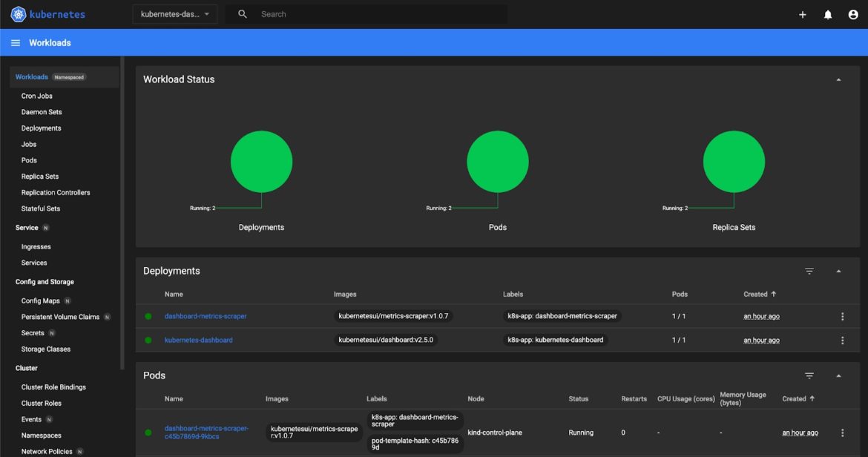This screenshot has width=868, height=457.
Task: Click the search magnifier icon
Action: pyautogui.click(x=243, y=14)
